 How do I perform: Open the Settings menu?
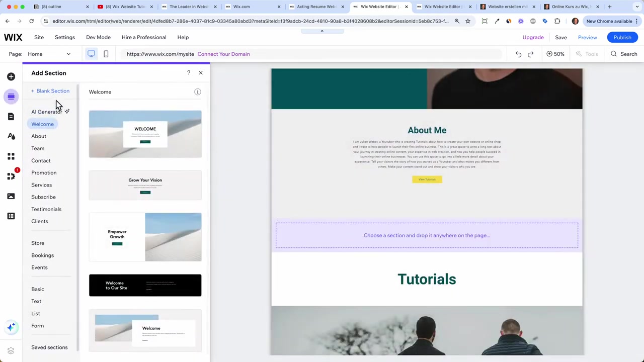point(65,37)
